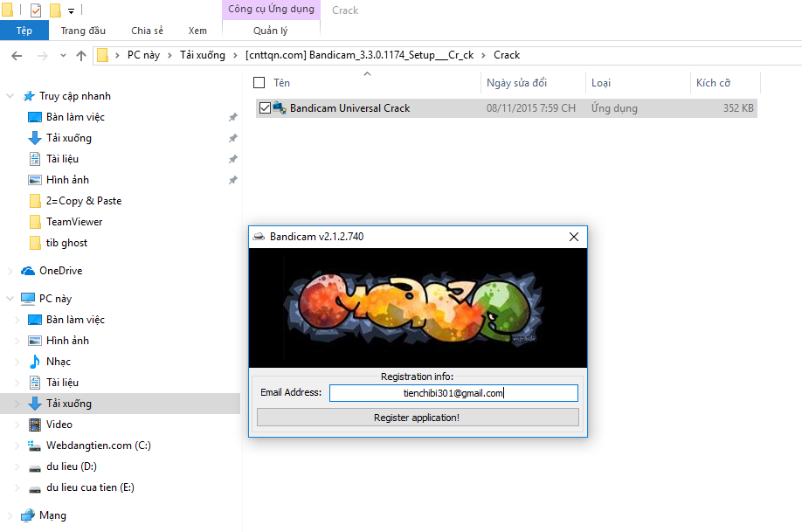The height and width of the screenshot is (532, 802).
Task: Sort by Ngày sửa đổi column
Action: pos(516,83)
